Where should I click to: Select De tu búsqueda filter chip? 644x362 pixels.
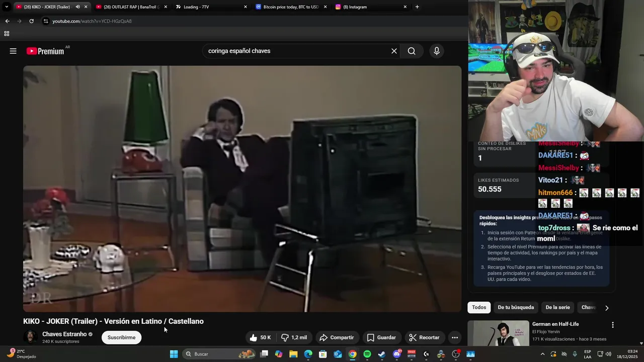point(516,307)
